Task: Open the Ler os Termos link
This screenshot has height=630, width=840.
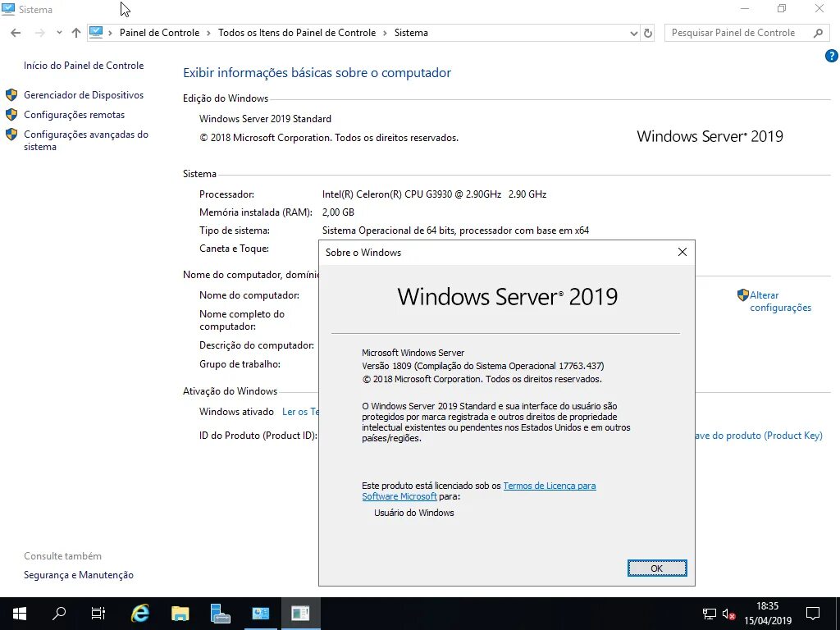Action: coord(300,412)
